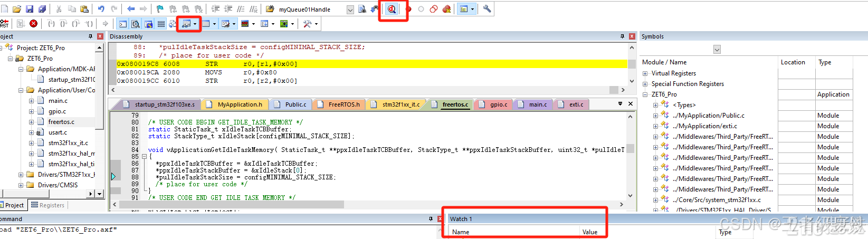Image resolution: width=868 pixels, height=239 pixels.
Task: Insert a bookmark with the flag icon
Action: click(160, 9)
